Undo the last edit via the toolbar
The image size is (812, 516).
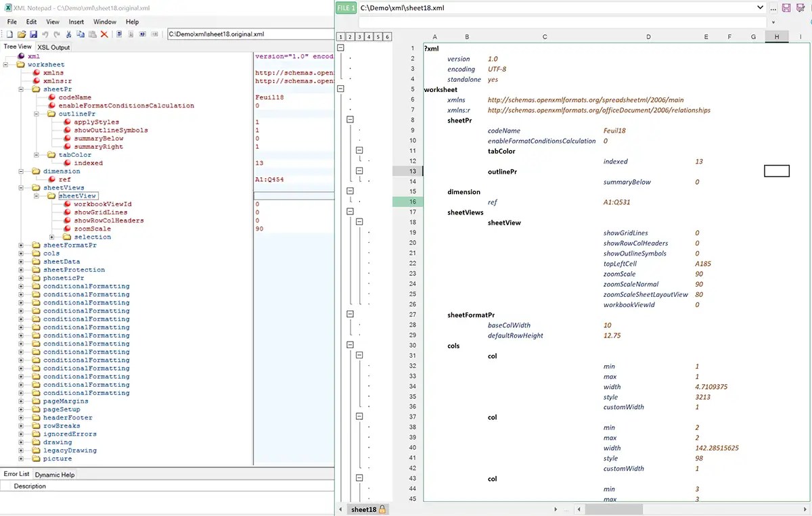[46, 34]
